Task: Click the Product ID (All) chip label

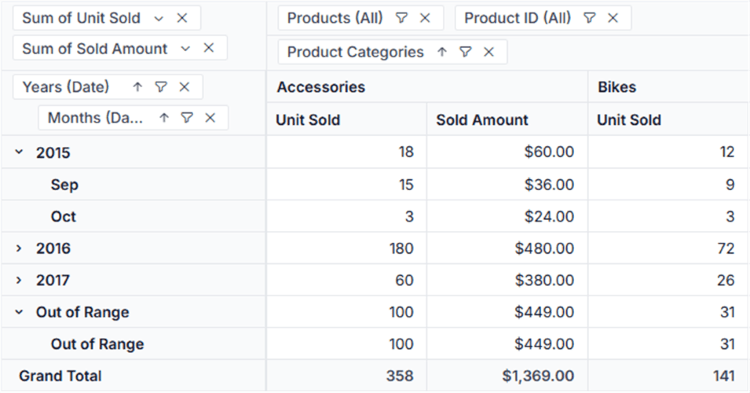Action: (518, 18)
